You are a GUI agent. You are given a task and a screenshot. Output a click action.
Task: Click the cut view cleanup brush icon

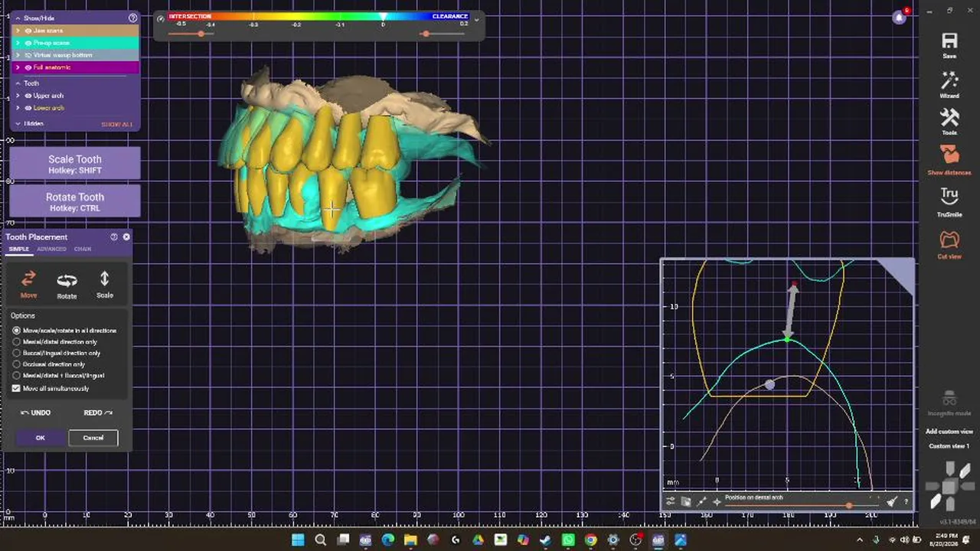892,501
